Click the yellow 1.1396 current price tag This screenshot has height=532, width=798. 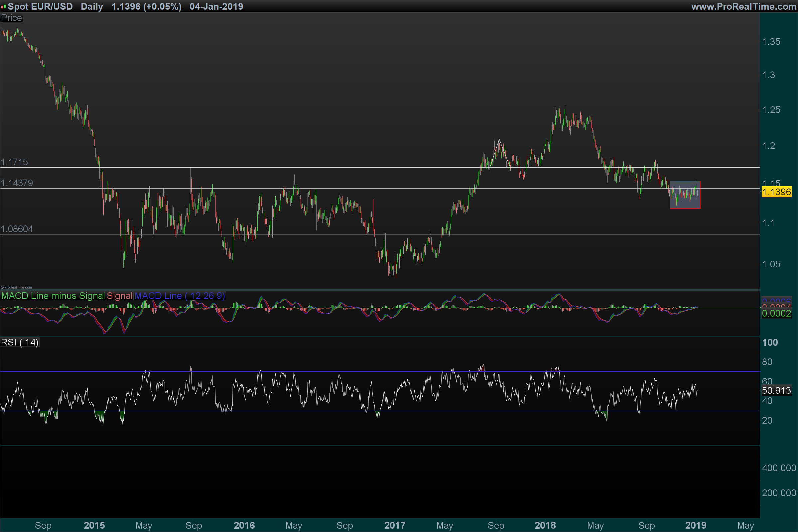coord(776,192)
